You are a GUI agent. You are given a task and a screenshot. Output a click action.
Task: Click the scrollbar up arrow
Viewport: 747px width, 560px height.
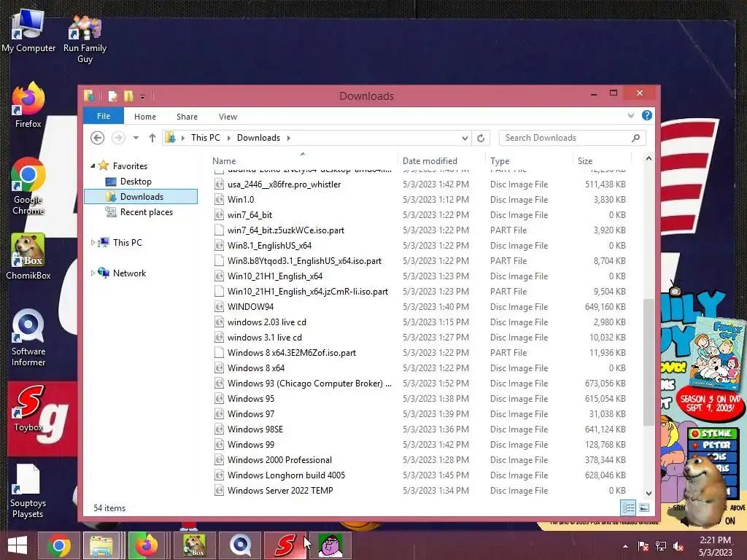[649, 158]
